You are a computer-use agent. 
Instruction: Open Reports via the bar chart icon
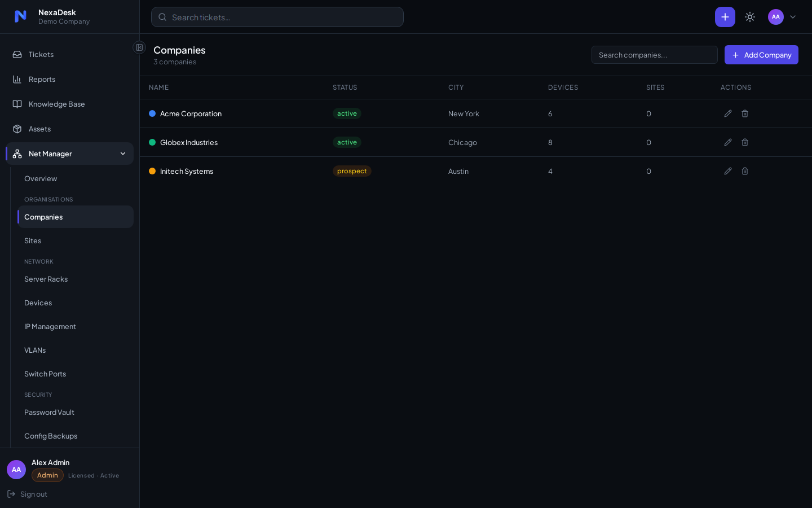click(17, 79)
